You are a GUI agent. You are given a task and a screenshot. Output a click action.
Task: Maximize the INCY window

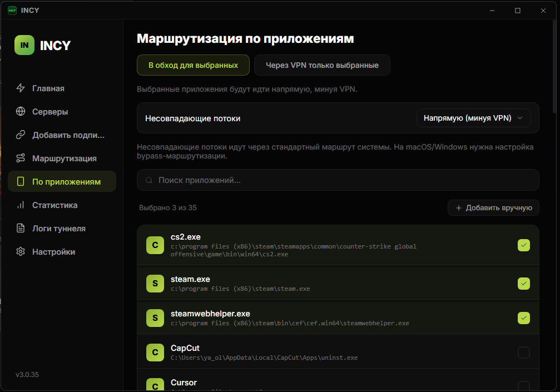pyautogui.click(x=518, y=11)
